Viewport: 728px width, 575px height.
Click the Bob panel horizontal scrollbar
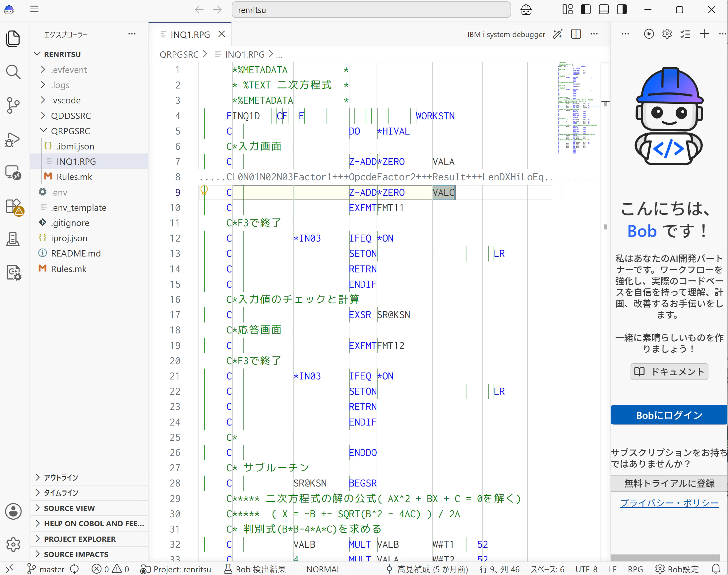(x=665, y=557)
